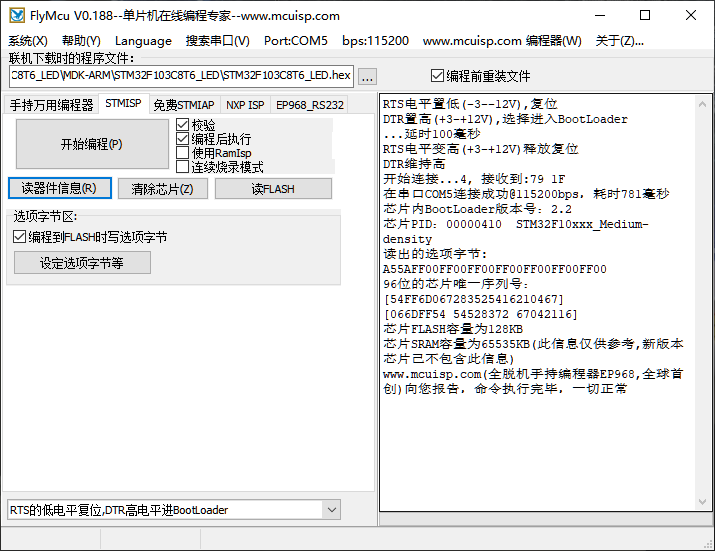Switch to the STMISP tab

(123, 104)
